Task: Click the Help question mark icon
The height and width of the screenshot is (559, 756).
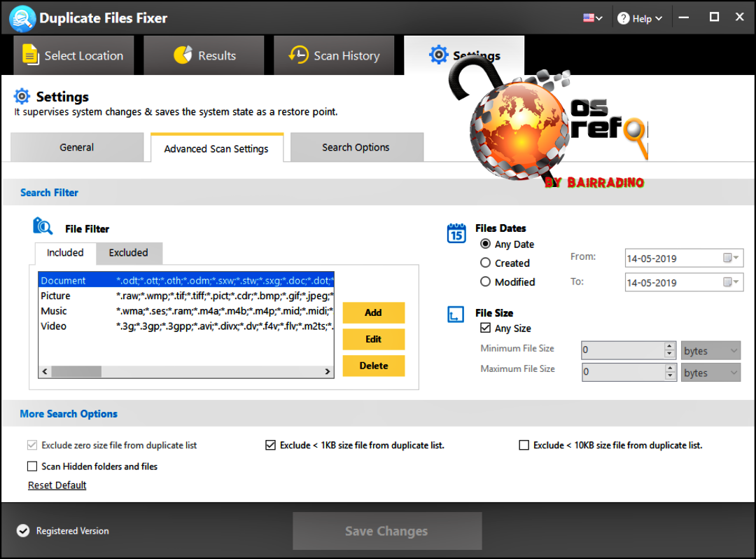Action: tap(624, 18)
